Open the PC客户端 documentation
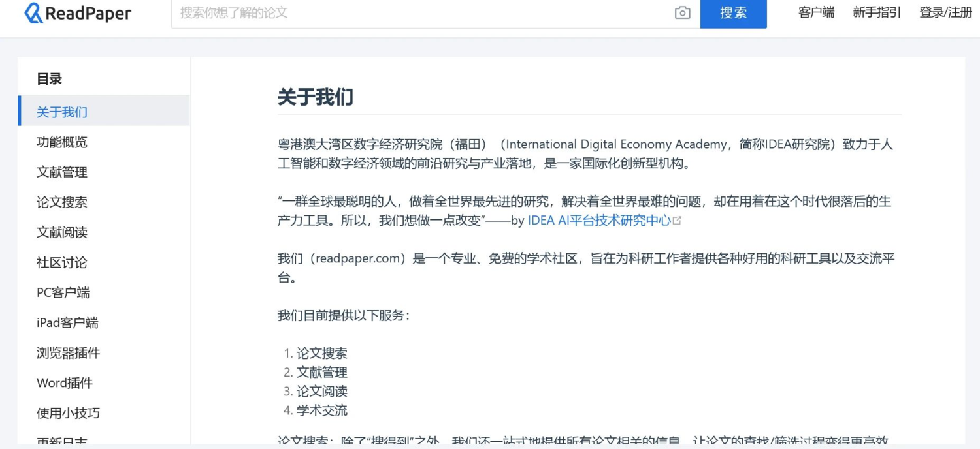The image size is (980, 449). click(63, 292)
